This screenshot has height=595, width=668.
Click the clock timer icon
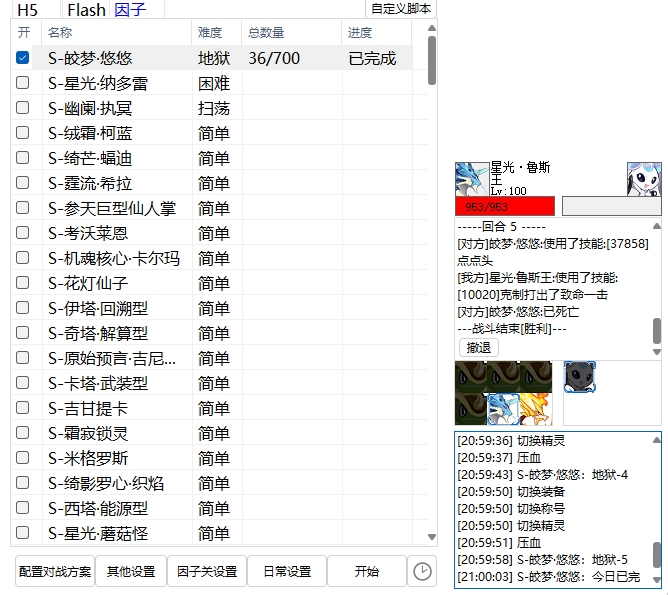coord(423,571)
